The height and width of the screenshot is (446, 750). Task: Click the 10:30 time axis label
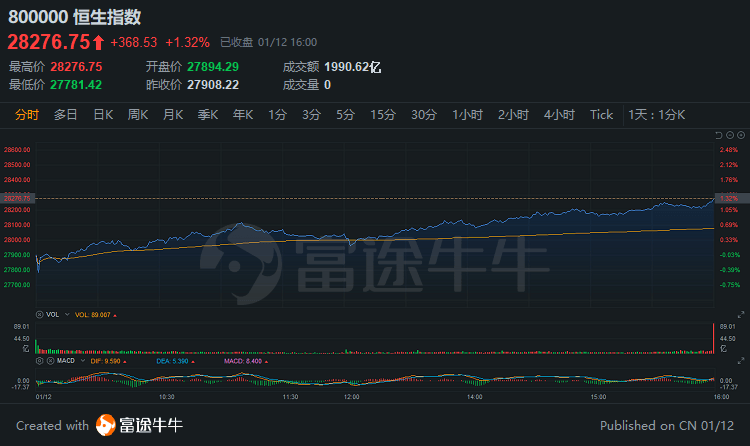[x=166, y=397]
